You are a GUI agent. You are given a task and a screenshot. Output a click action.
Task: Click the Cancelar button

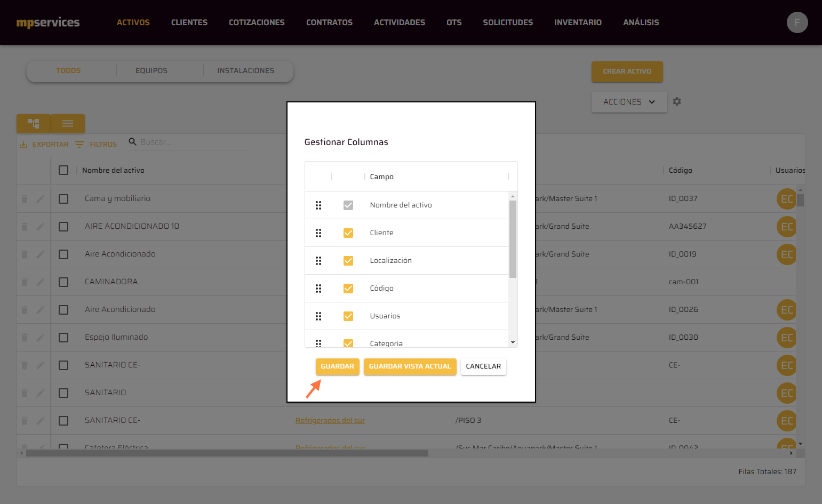483,366
